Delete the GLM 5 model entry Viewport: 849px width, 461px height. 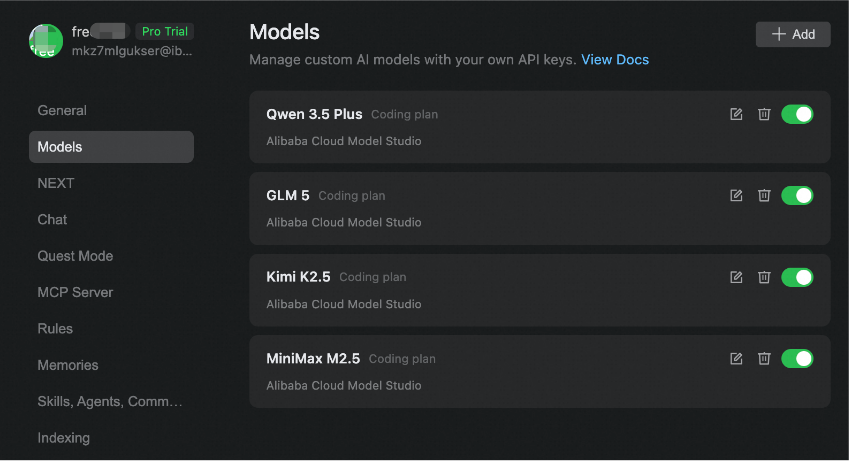(x=764, y=196)
